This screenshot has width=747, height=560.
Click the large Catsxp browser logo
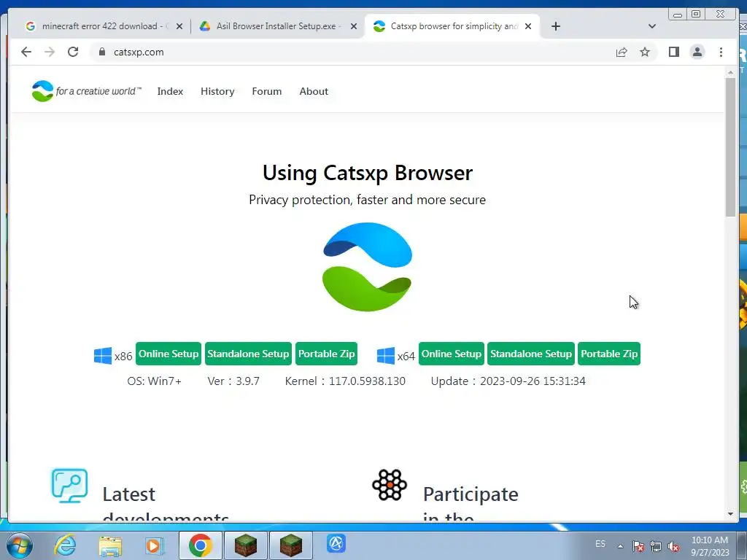coord(367,267)
